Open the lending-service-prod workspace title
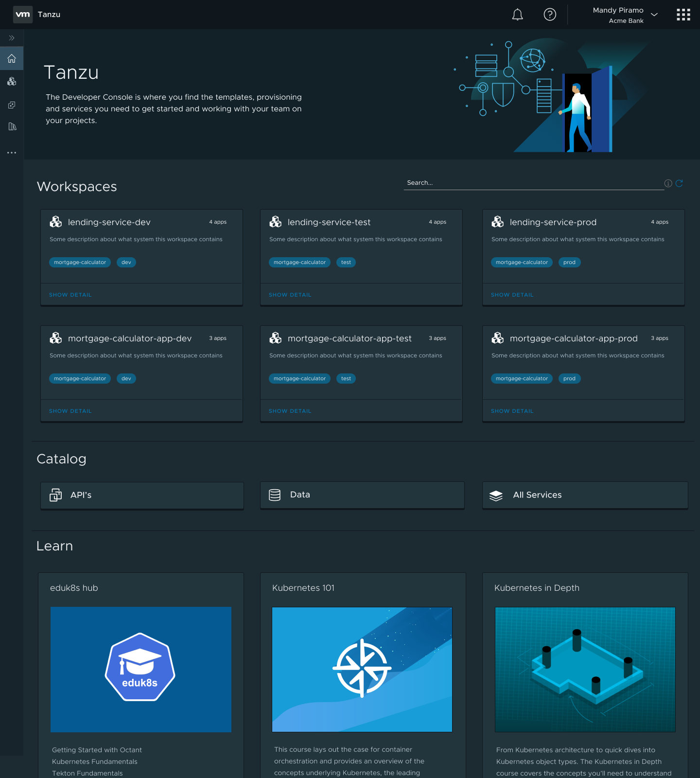Viewport: 700px width, 778px height. click(553, 222)
